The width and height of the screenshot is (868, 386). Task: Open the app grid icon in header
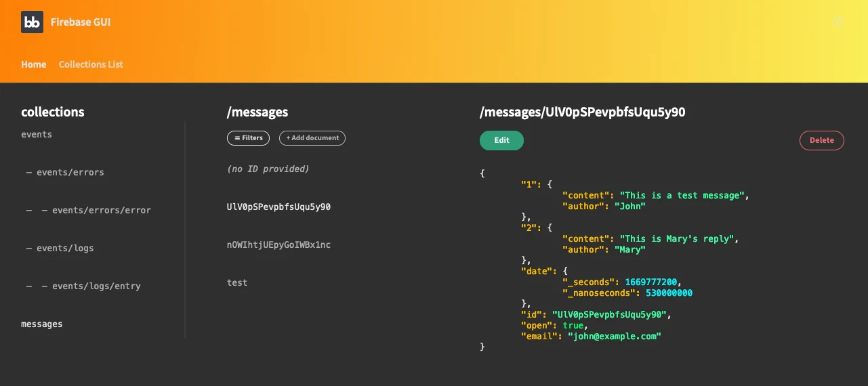click(838, 21)
